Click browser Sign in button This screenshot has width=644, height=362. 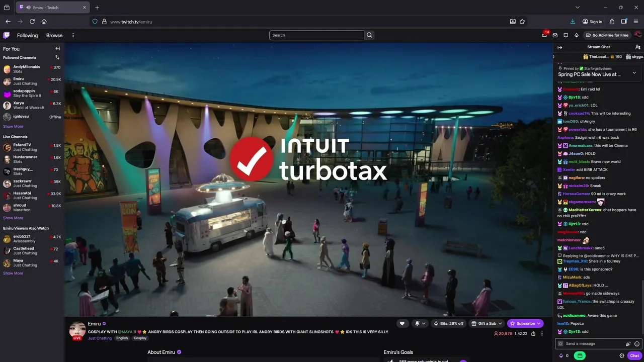coord(592,22)
